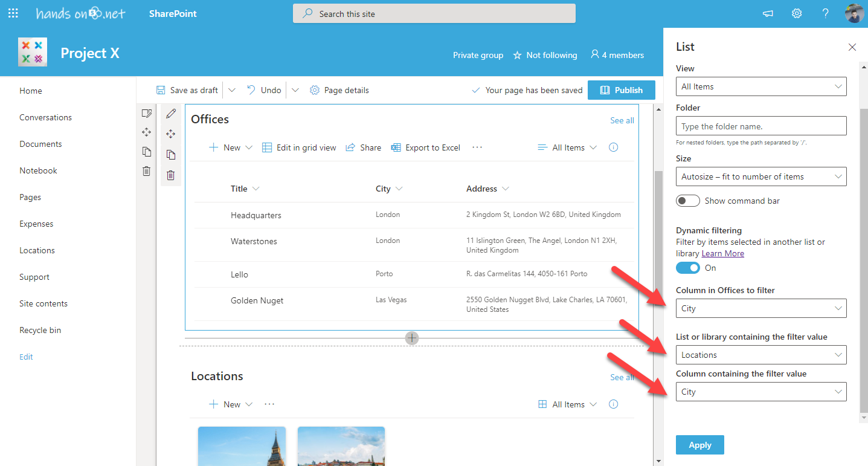Click the help question mark icon
The image size is (868, 466).
[x=825, y=13]
